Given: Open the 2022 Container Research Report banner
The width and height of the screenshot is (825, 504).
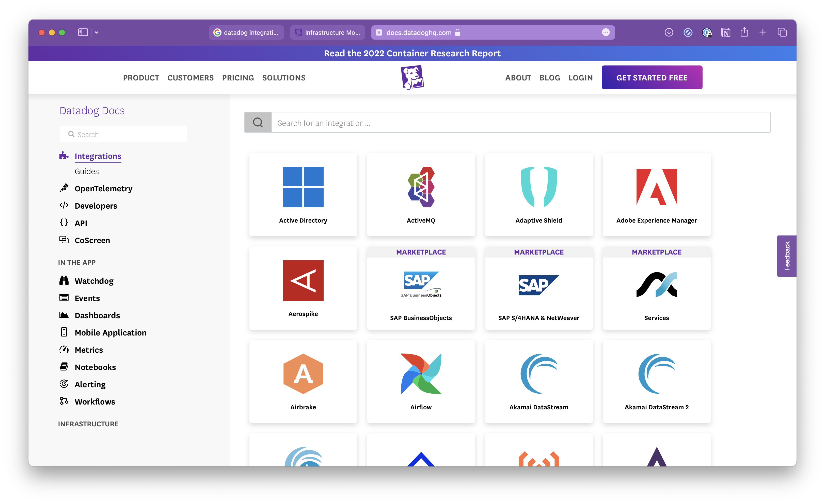Looking at the screenshot, I should coord(412,53).
